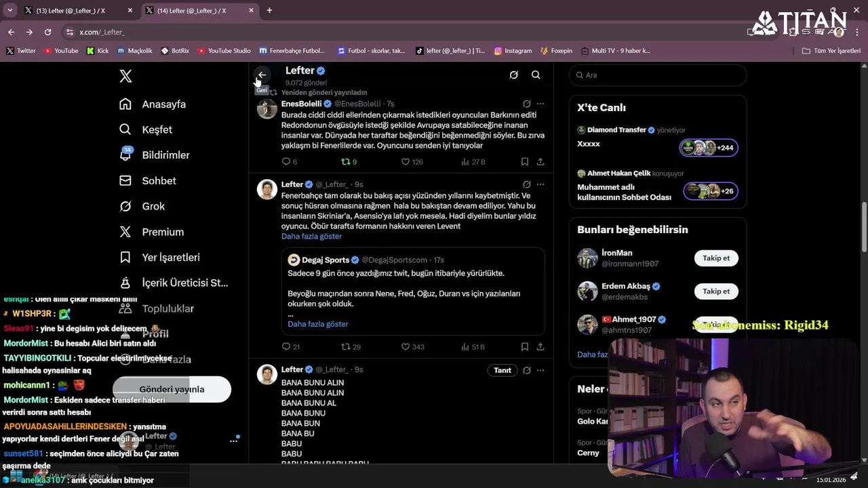Open Grok explain on EnesBolelli post
This screenshot has height=488, width=868.
pos(527,104)
